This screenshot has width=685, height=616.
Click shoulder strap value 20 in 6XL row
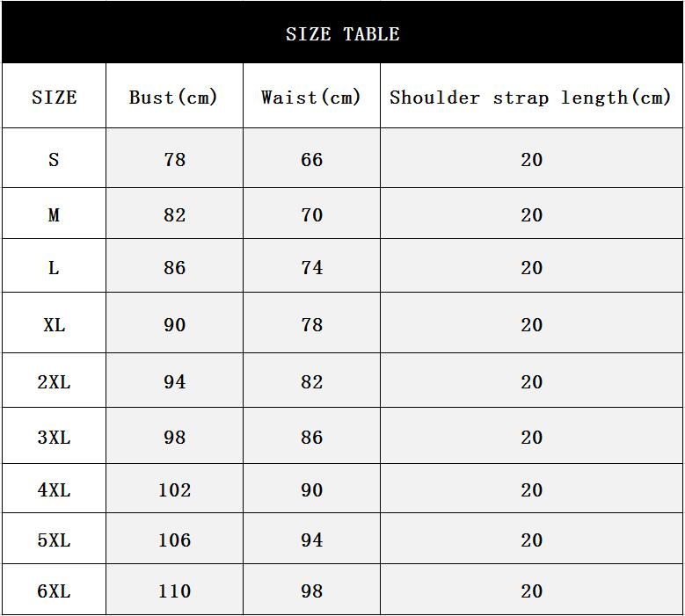click(x=531, y=591)
